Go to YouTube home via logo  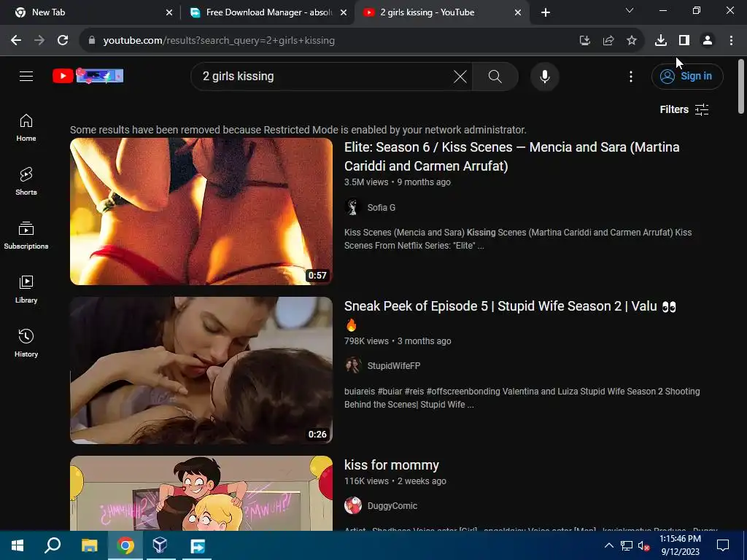88,76
